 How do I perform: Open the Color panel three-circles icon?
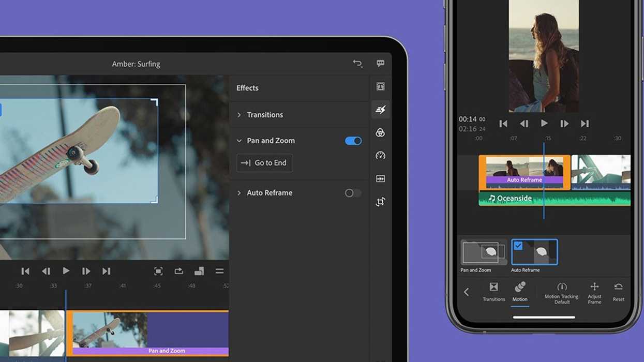point(380,133)
